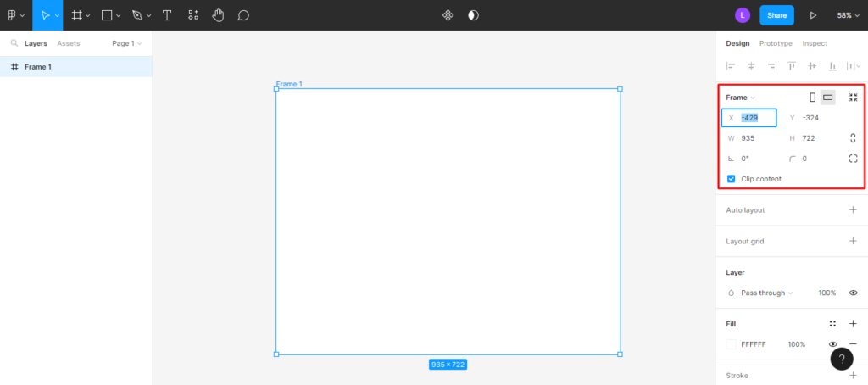Switch to the Prototype tab
Image resolution: width=868 pixels, height=385 pixels.
[776, 43]
